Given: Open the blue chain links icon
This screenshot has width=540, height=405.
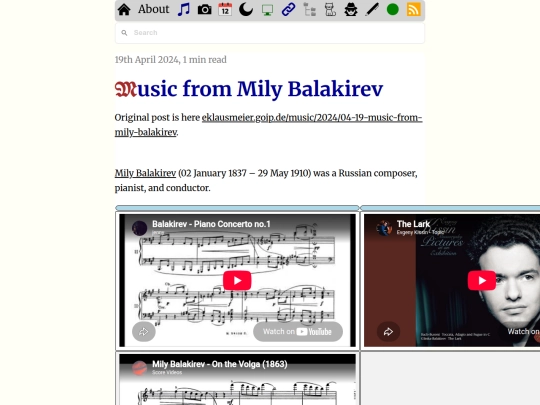Looking at the screenshot, I should tap(288, 10).
